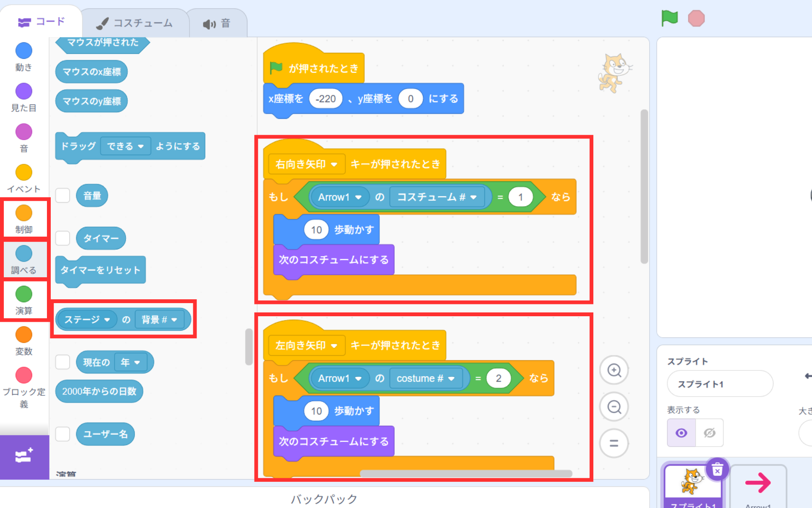
Task: Open the add extension button
Action: click(x=24, y=456)
